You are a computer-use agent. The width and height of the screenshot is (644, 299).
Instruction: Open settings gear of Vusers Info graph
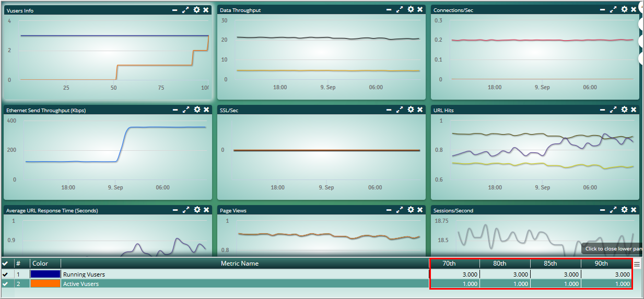[x=196, y=10]
